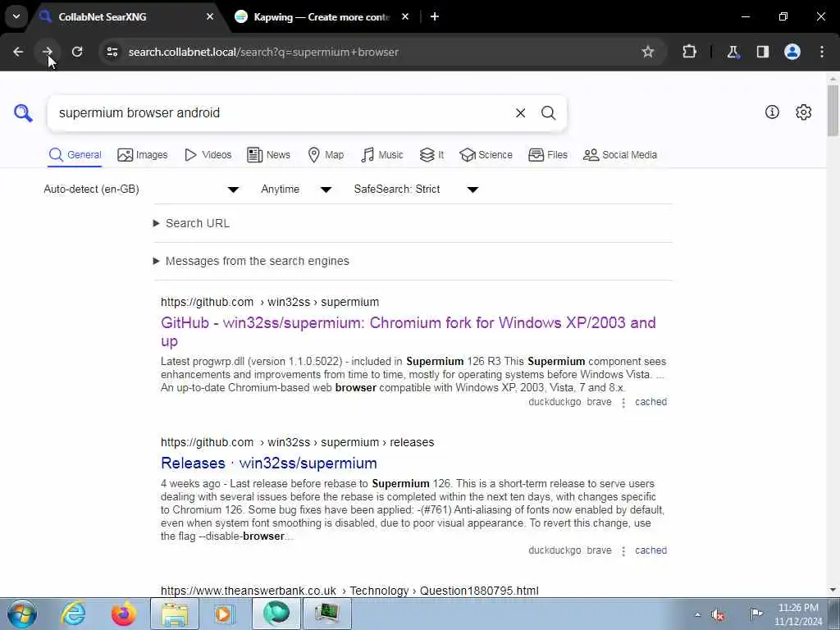This screenshot has height=630, width=840.
Task: Open site information icon in address bar
Action: tap(112, 52)
